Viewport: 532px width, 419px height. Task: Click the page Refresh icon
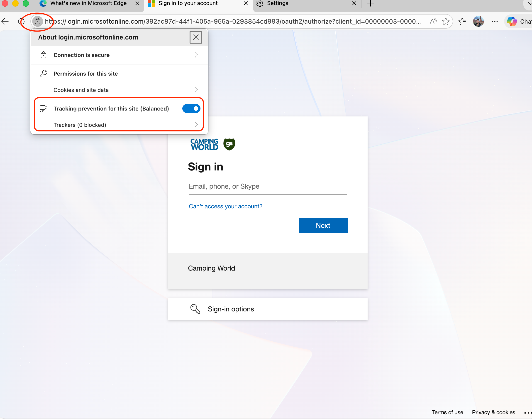click(x=22, y=22)
